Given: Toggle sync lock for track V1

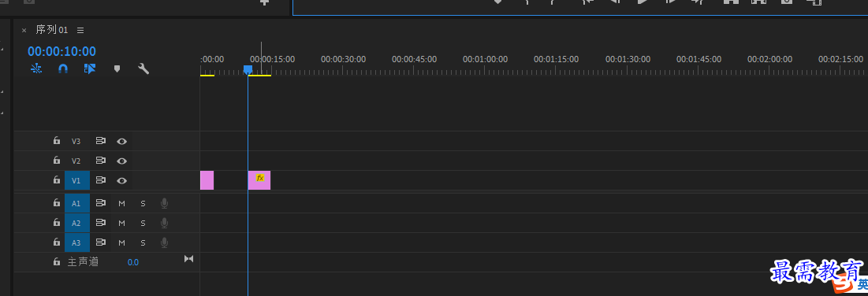Looking at the screenshot, I should tap(100, 179).
